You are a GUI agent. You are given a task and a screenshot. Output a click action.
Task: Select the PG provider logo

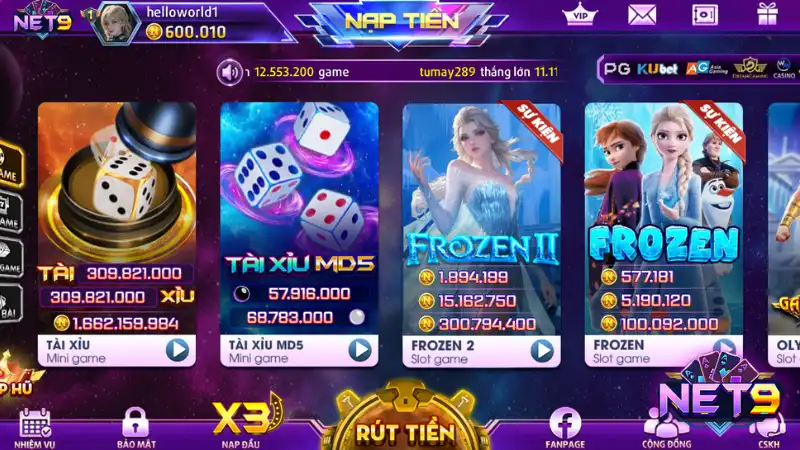point(617,69)
